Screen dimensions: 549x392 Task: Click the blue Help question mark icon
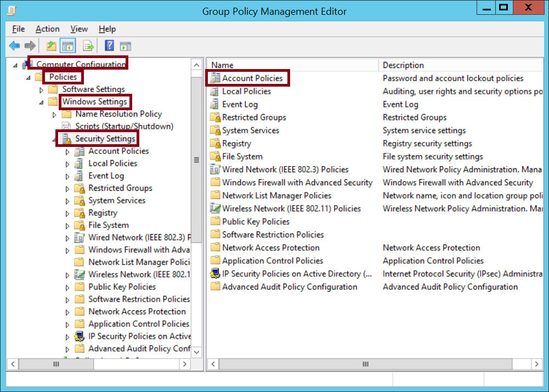pyautogui.click(x=109, y=46)
